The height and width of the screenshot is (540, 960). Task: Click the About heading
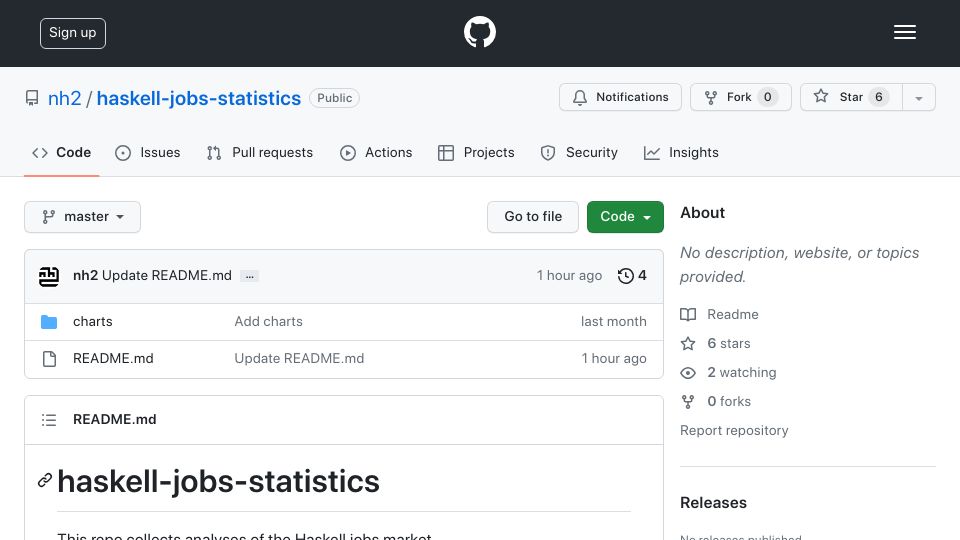pyautogui.click(x=702, y=212)
